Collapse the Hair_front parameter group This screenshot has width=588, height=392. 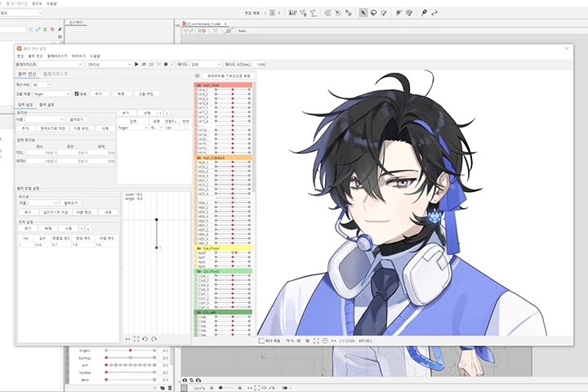tap(223, 85)
